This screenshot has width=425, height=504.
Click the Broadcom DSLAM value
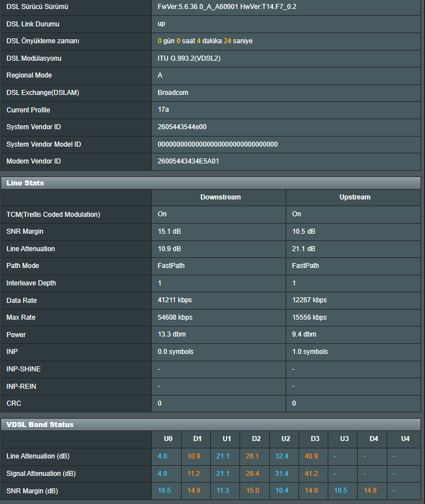(x=173, y=93)
